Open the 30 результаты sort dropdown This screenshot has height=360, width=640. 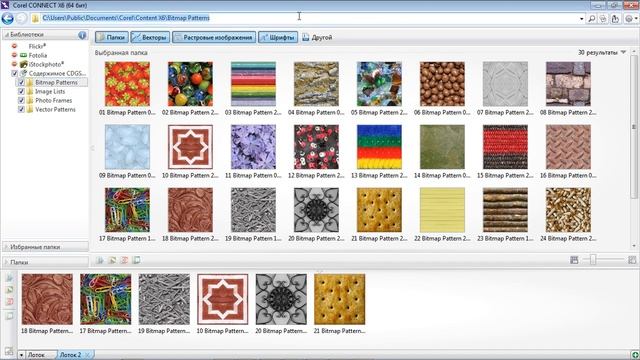623,52
